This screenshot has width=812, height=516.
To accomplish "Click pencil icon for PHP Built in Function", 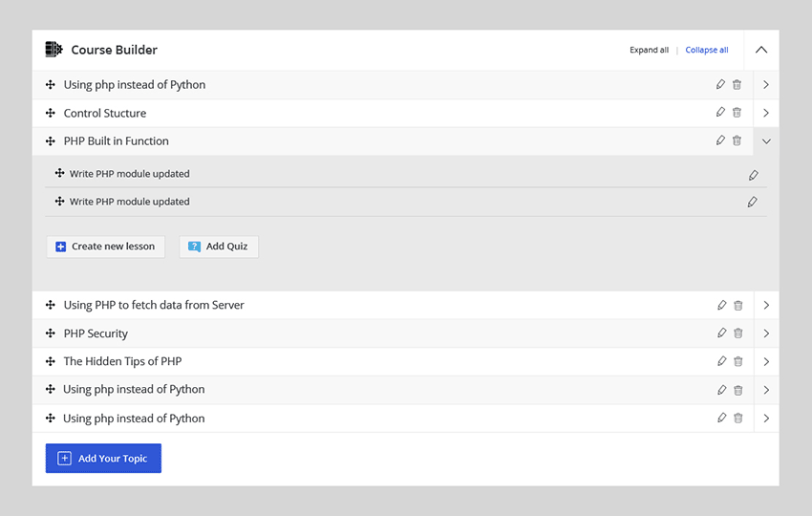I will tap(720, 140).
